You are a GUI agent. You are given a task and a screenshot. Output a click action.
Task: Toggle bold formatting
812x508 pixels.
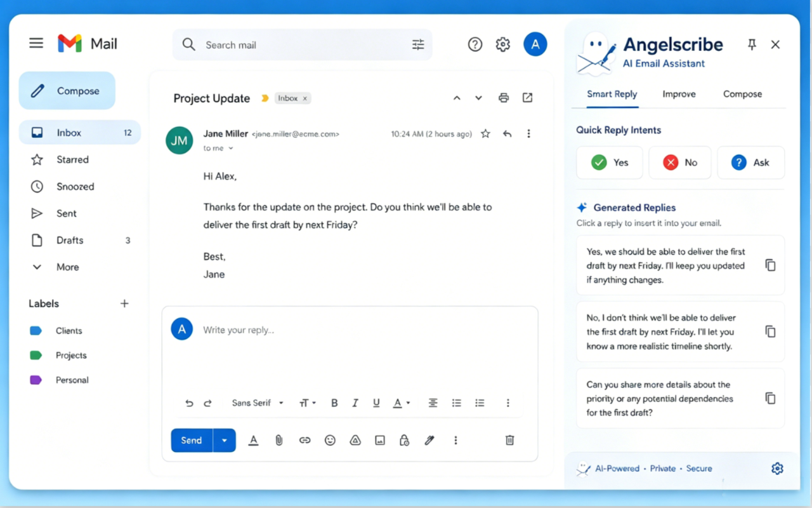pos(334,403)
